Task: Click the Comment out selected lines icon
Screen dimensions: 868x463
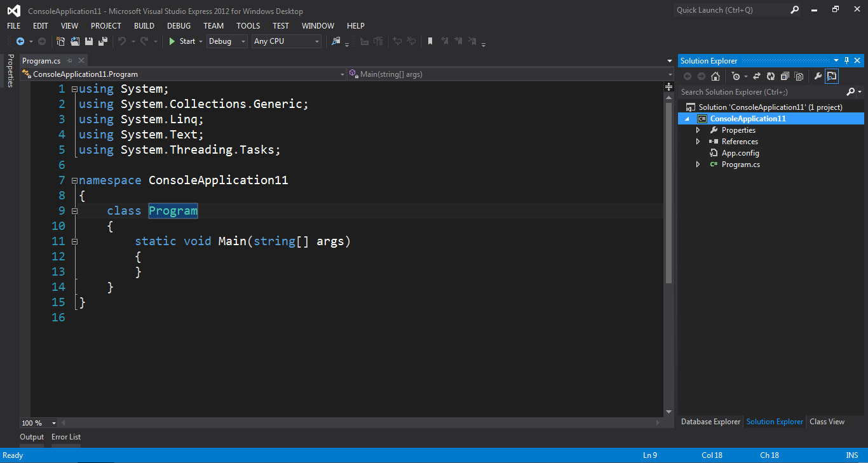Action: [x=397, y=41]
